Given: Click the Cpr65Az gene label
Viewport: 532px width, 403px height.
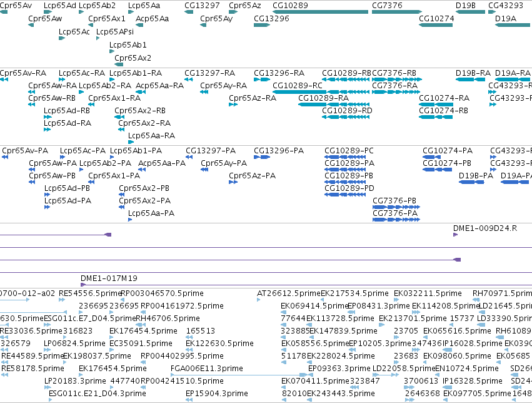Looking at the screenshot, I should point(245,6).
